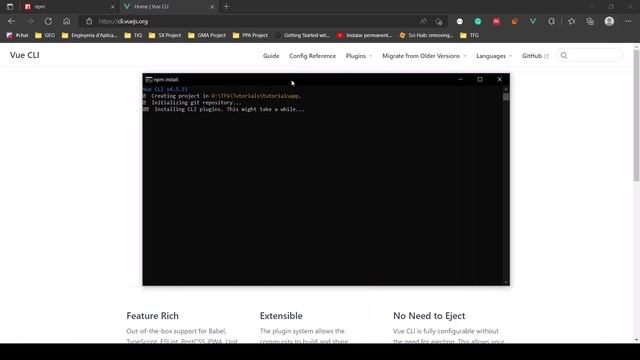Open the browser profile avatar
The image size is (640, 360).
click(x=609, y=21)
